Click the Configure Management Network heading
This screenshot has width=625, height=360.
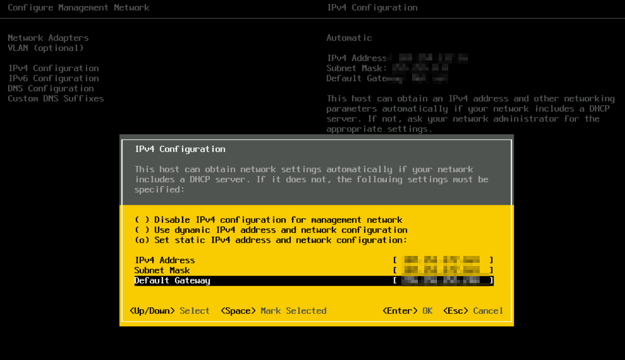tap(79, 8)
